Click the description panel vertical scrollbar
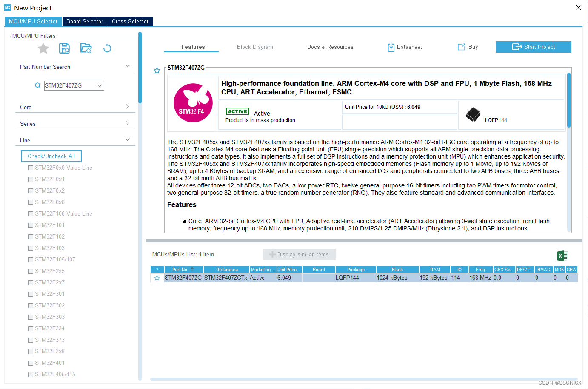Viewport: 588px width, 389px height. [x=569, y=100]
